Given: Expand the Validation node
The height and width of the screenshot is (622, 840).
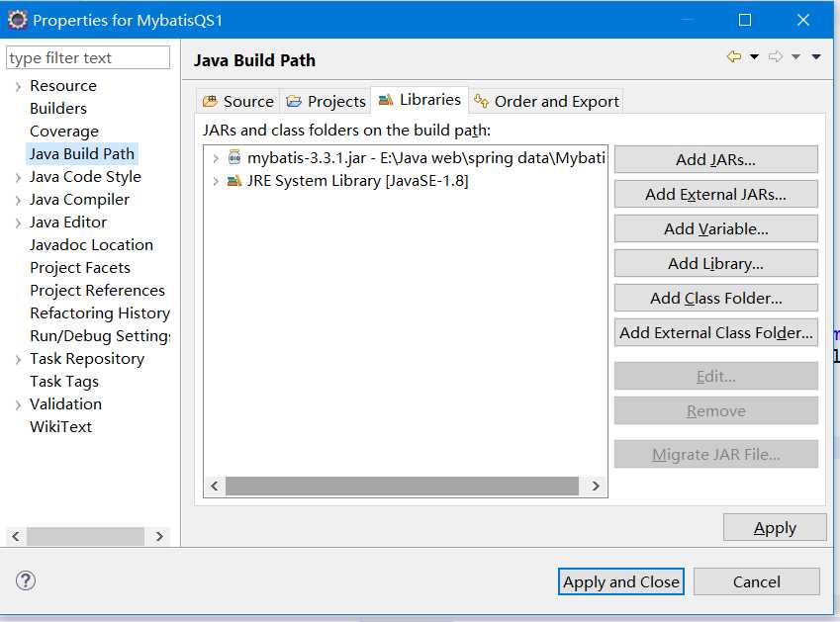Looking at the screenshot, I should coord(18,405).
